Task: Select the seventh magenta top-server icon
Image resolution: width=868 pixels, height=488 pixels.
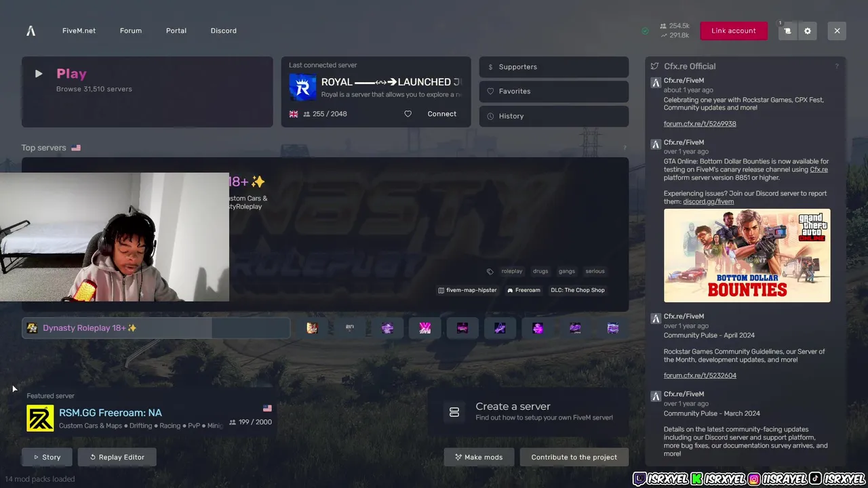Action: pyautogui.click(x=538, y=328)
